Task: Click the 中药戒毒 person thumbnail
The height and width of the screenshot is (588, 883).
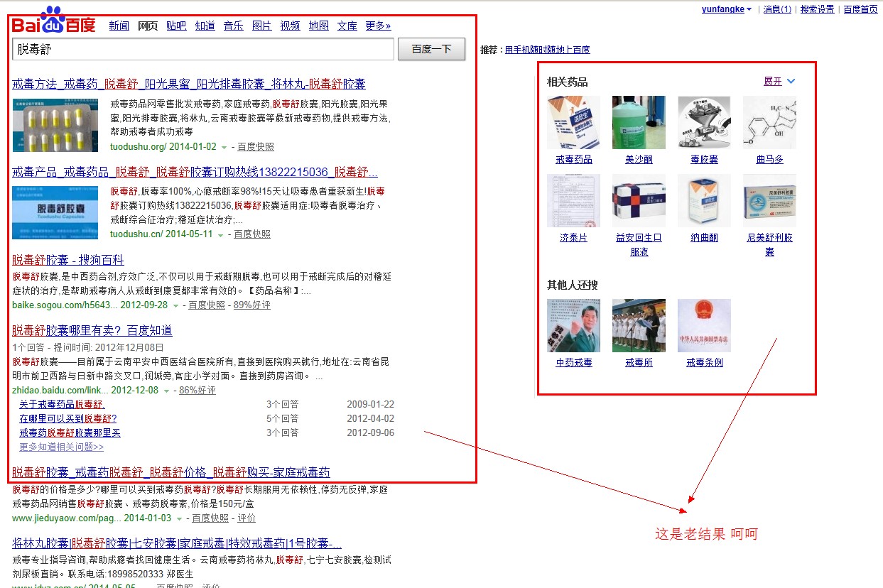Action: pyautogui.click(x=573, y=325)
